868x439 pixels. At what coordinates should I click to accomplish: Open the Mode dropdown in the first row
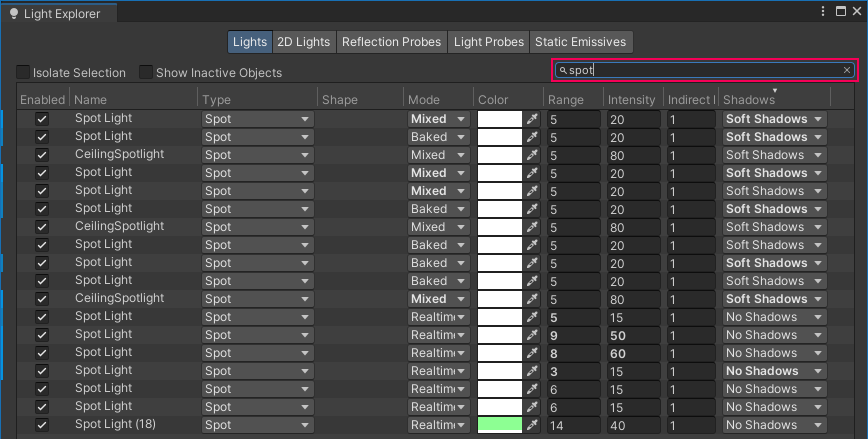click(x=438, y=119)
